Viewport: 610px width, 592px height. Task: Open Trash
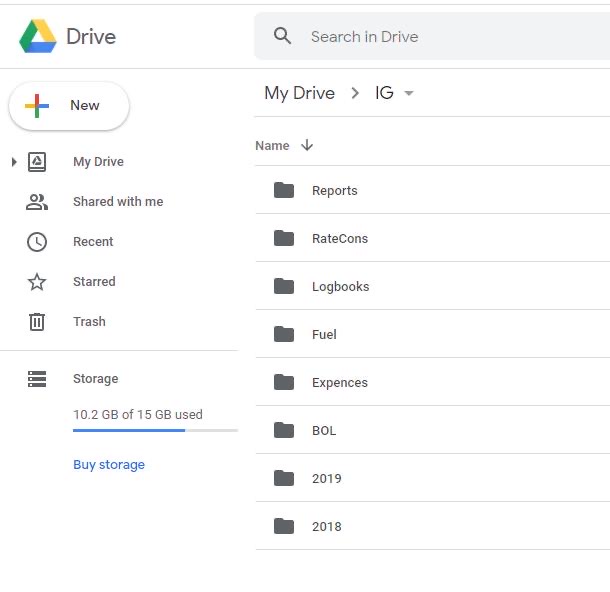89,322
